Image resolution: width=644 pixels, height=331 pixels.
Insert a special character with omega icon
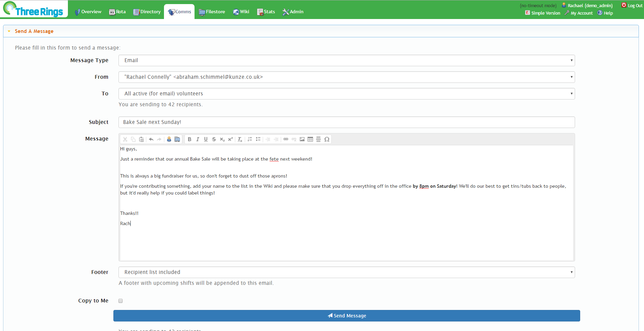[327, 139]
